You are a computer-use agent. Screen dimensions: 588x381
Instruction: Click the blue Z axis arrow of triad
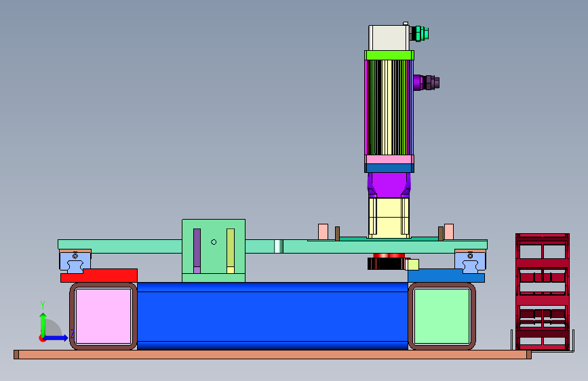tap(56, 338)
